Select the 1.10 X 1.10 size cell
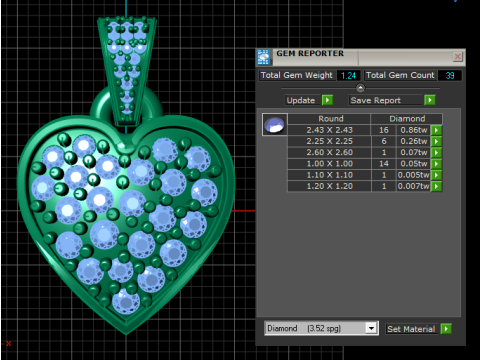480x360 pixels. point(329,175)
